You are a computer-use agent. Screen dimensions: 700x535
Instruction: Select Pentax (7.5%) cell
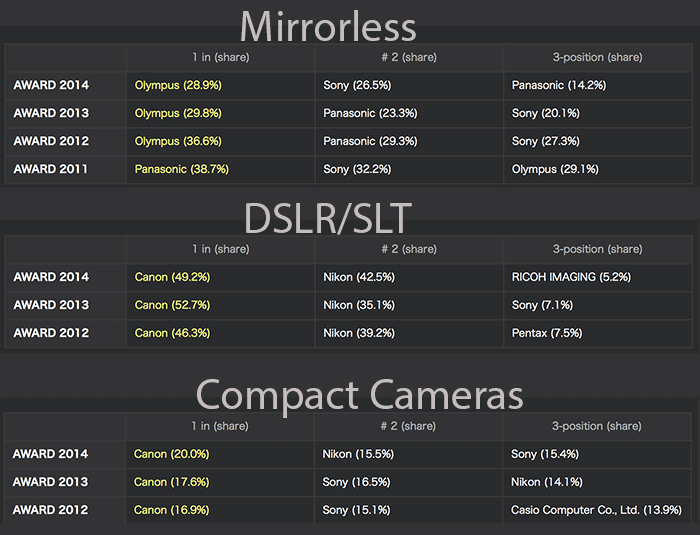545,333
